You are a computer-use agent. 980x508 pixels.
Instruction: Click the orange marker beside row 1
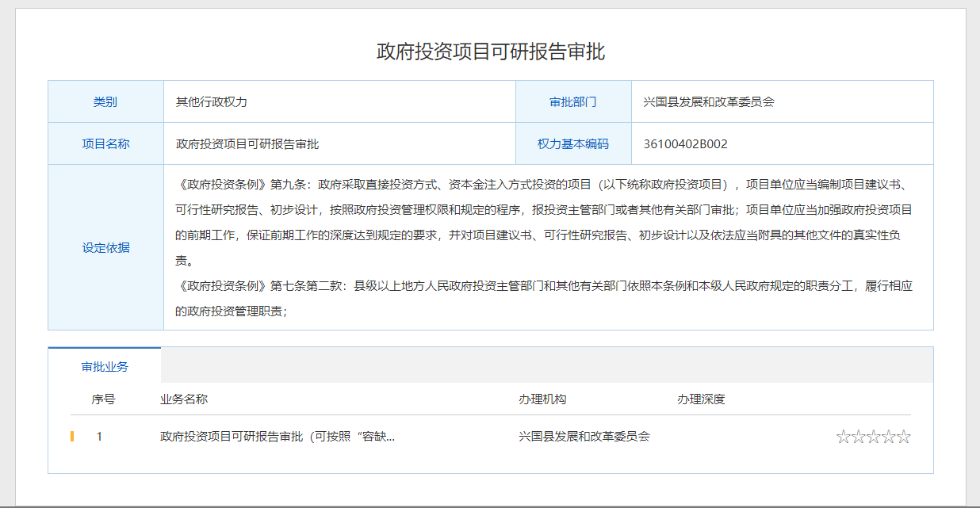pyautogui.click(x=72, y=437)
